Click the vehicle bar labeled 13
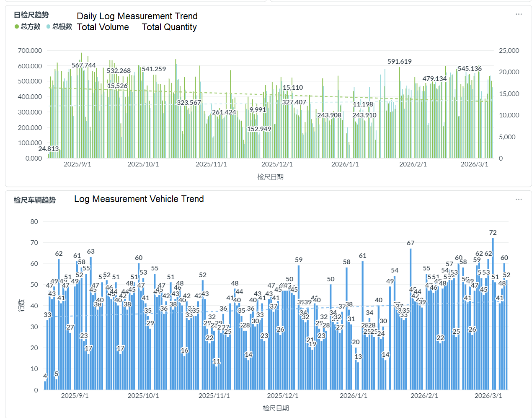The height and width of the screenshot is (418, 532). 358,375
